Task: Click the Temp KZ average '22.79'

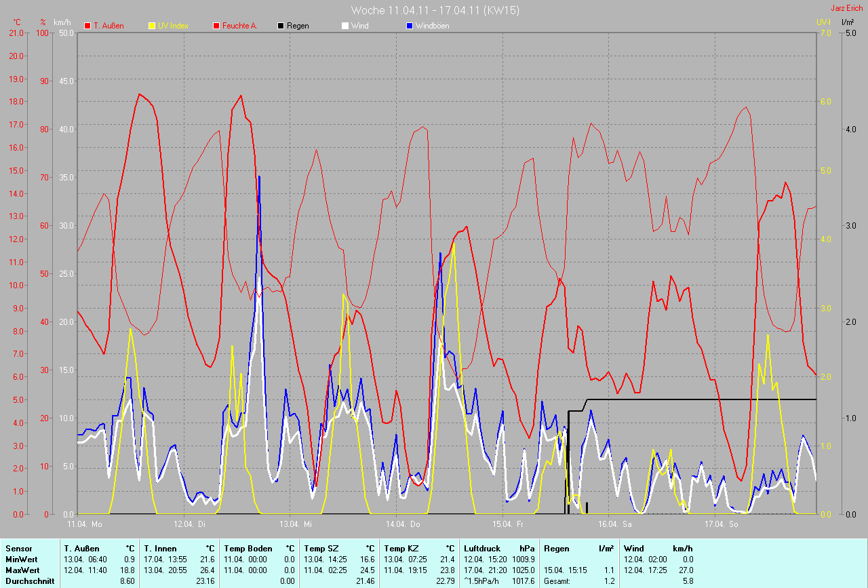Action: coord(446,581)
